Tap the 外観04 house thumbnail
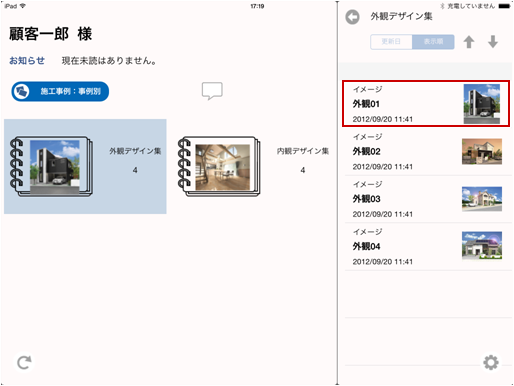This screenshot has width=514, height=386. click(x=482, y=246)
